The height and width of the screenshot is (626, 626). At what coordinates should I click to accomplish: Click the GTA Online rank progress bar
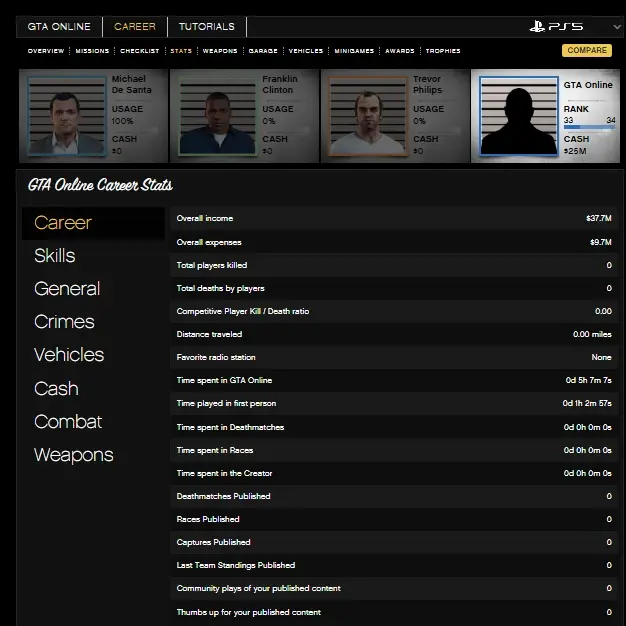589,128
